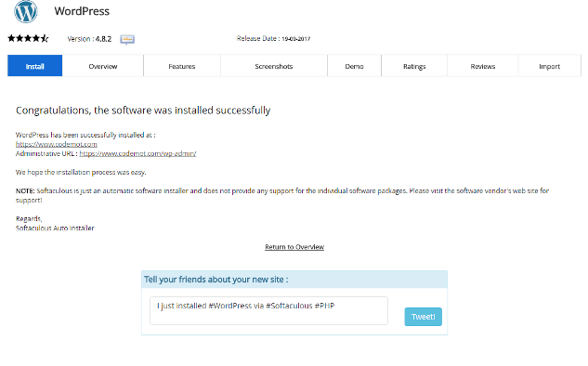
Task: View the Screenshots tab
Action: tap(274, 66)
